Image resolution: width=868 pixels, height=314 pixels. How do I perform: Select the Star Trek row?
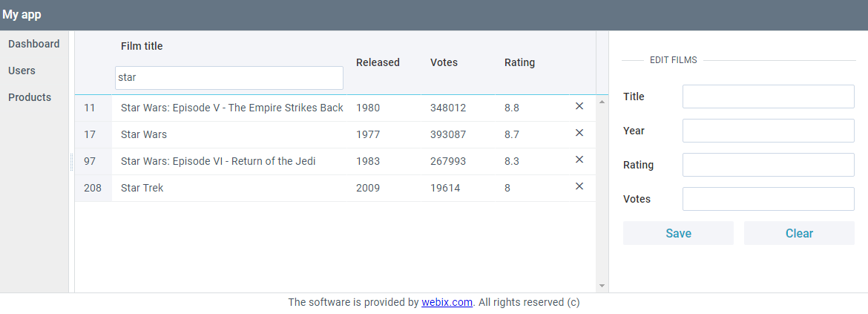click(x=335, y=189)
